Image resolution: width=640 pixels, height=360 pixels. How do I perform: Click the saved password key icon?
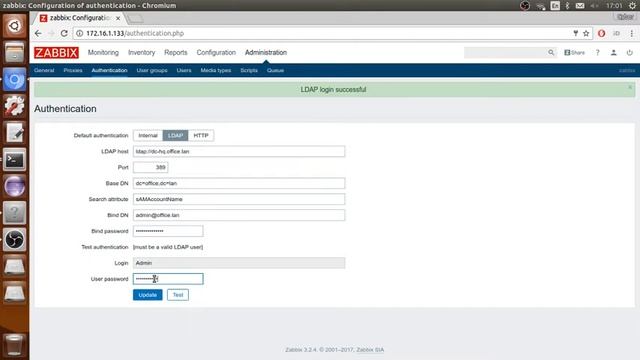tap(576, 33)
